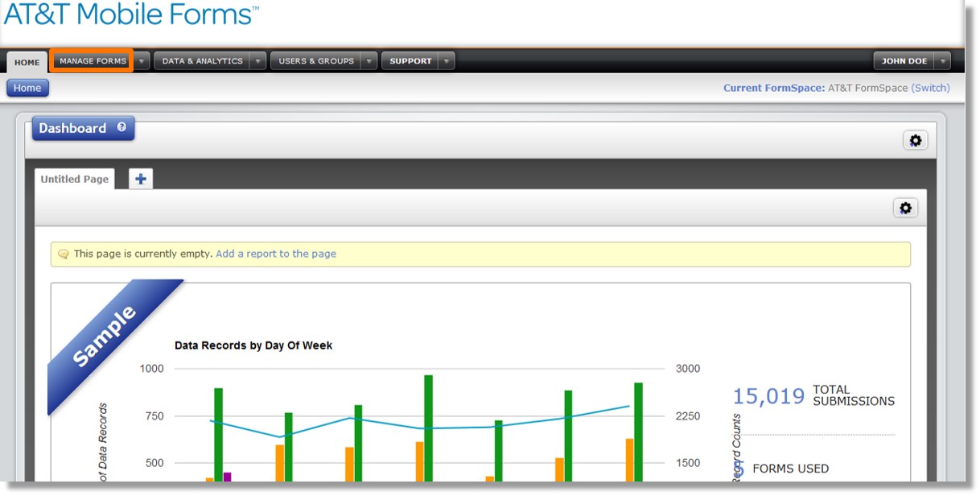This screenshot has height=496, width=980.
Task: Switch to the Home menu tab
Action: coord(27,62)
